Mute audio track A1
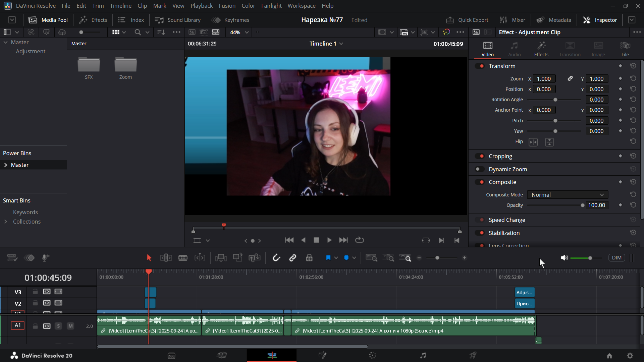This screenshot has height=362, width=644. point(70,326)
